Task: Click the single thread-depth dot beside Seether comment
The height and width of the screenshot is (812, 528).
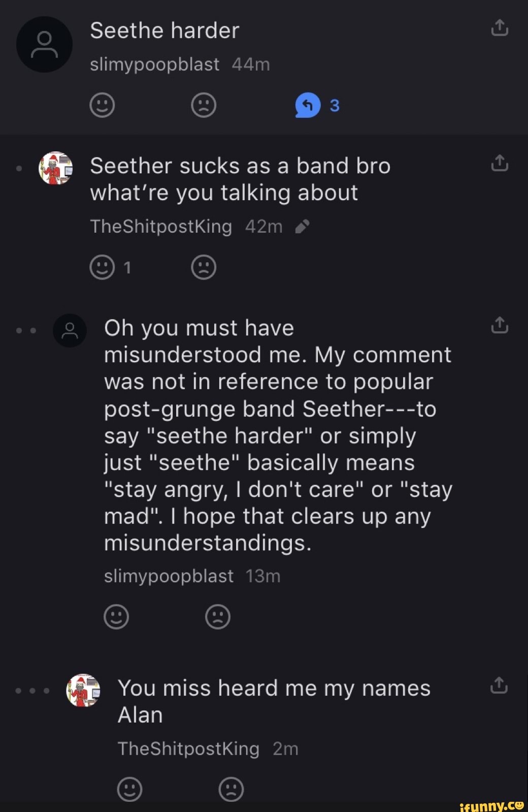Action: [x=19, y=168]
